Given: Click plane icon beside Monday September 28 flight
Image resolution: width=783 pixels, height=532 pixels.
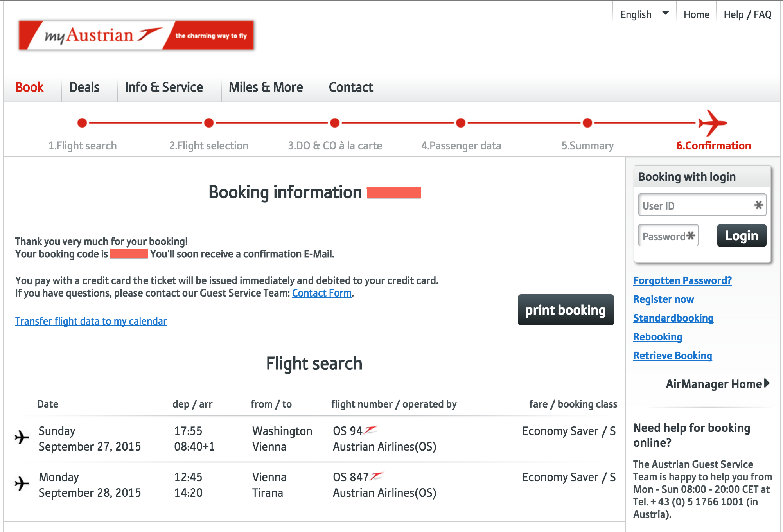Looking at the screenshot, I should [x=22, y=483].
